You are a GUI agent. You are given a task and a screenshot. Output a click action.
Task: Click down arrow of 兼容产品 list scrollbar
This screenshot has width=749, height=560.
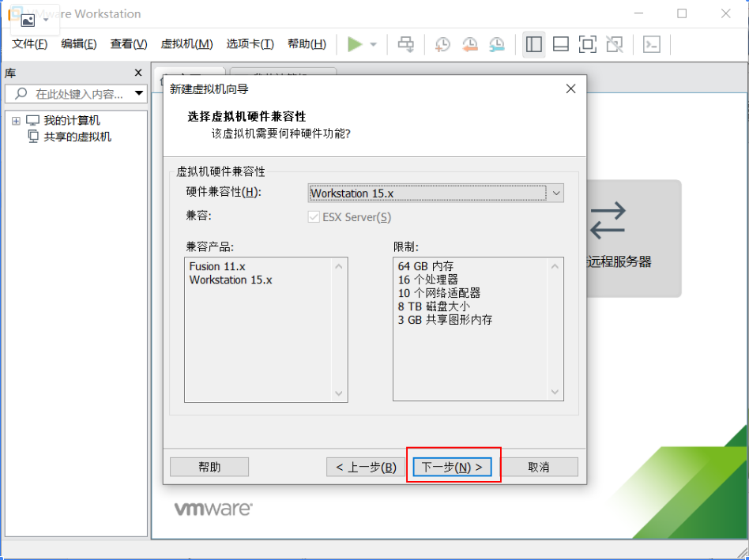[x=339, y=393]
